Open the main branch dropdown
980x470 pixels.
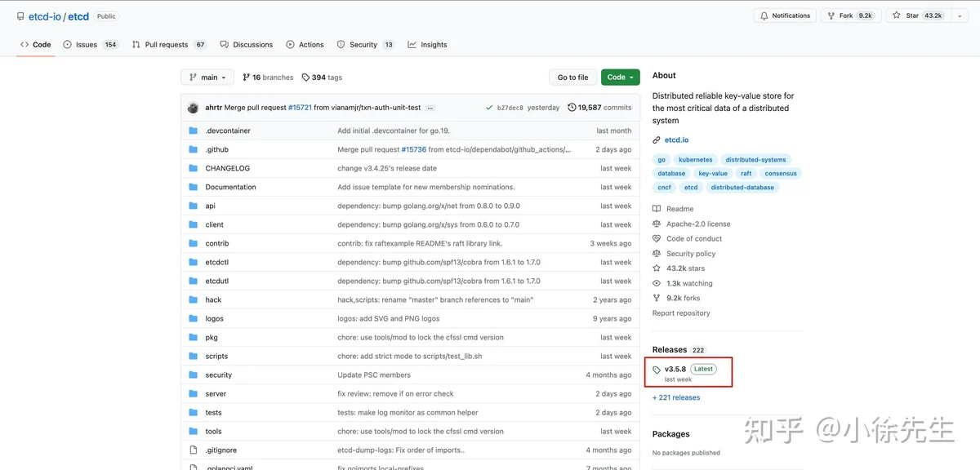(207, 77)
